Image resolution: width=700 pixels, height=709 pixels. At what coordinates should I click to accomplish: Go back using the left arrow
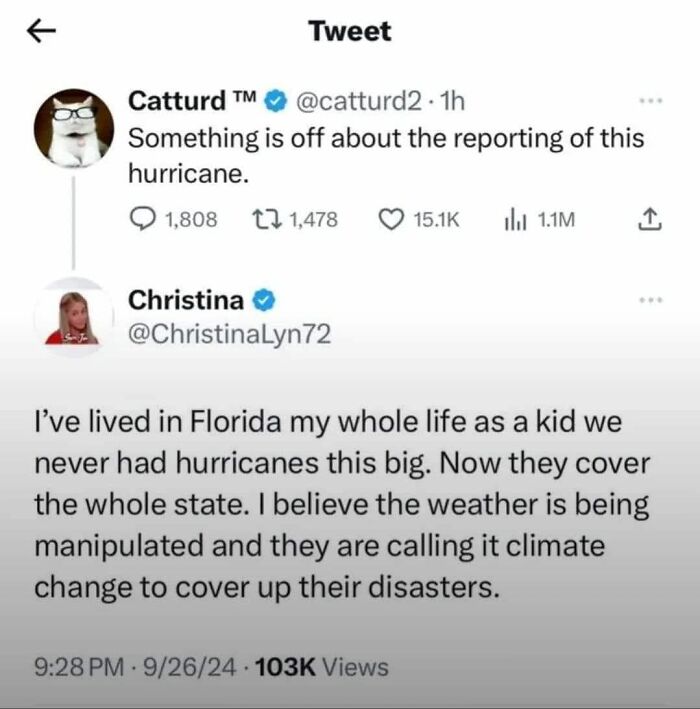[39, 31]
